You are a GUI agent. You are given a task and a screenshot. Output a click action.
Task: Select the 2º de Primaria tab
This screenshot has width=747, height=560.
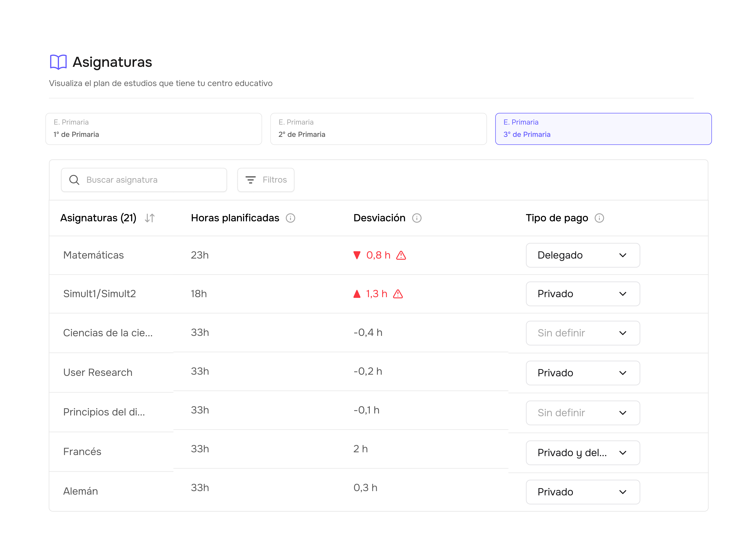coord(379,129)
